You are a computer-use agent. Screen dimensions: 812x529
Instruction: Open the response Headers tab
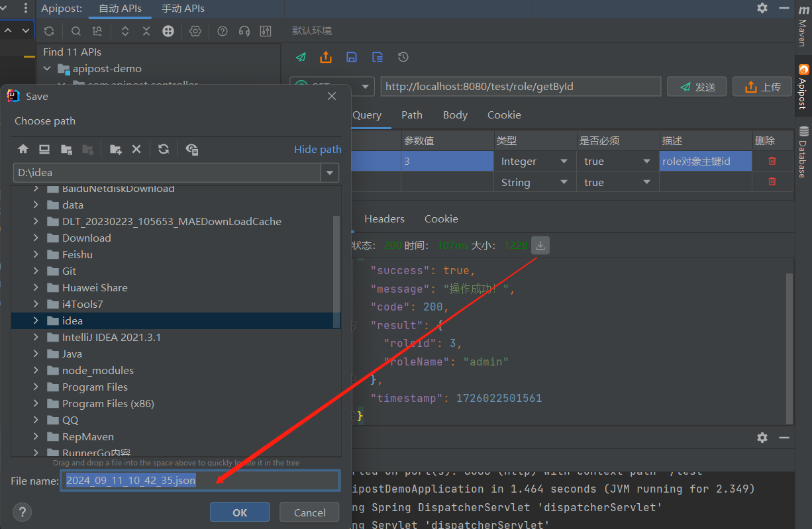(x=384, y=218)
